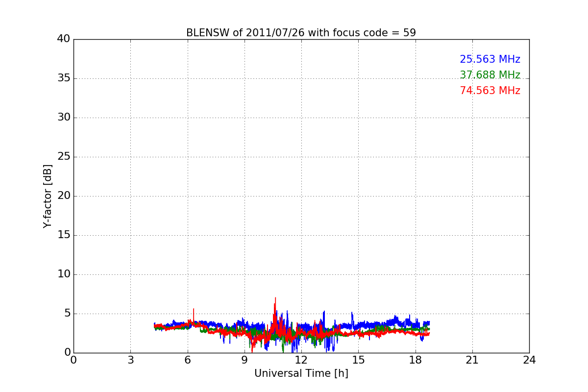Select the green '37.688 MHz' legend label
This screenshot has width=588, height=392.
point(490,75)
